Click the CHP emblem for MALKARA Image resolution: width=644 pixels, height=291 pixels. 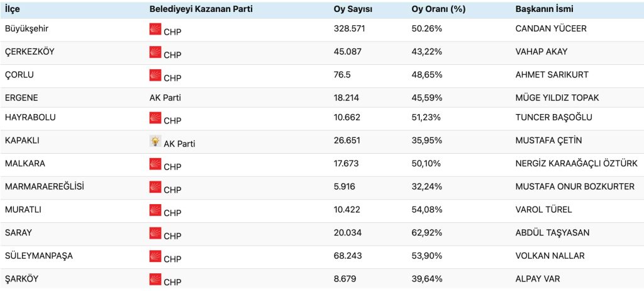(x=155, y=164)
